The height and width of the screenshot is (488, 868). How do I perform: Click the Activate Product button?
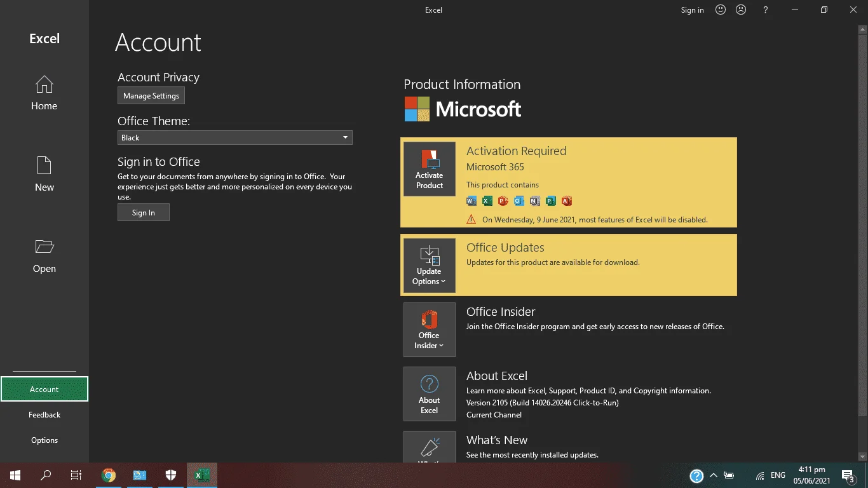pos(430,169)
